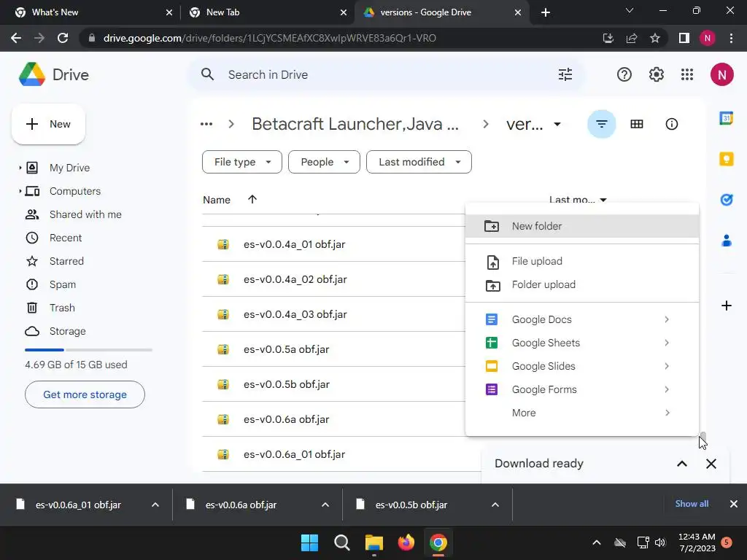Go back to previous page
Viewport: 747px width, 560px height.
click(x=16, y=38)
